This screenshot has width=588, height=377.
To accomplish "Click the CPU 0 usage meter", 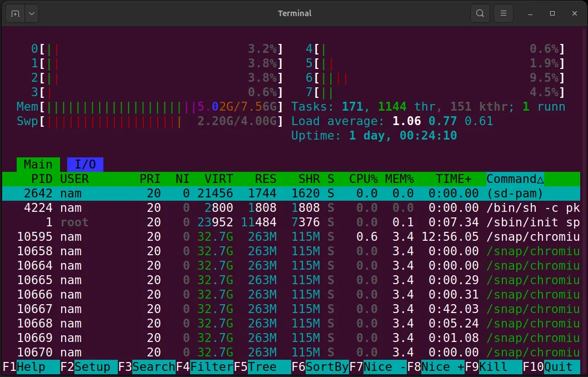I will (157, 49).
